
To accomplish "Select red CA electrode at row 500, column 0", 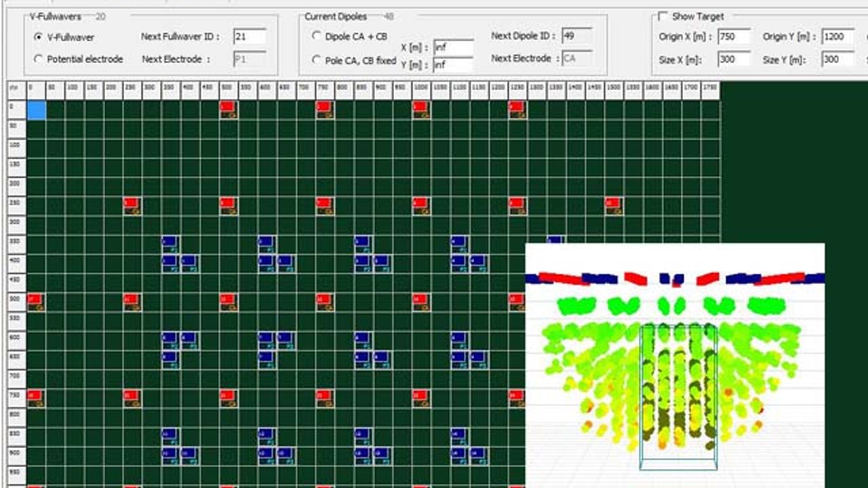I will [x=36, y=302].
